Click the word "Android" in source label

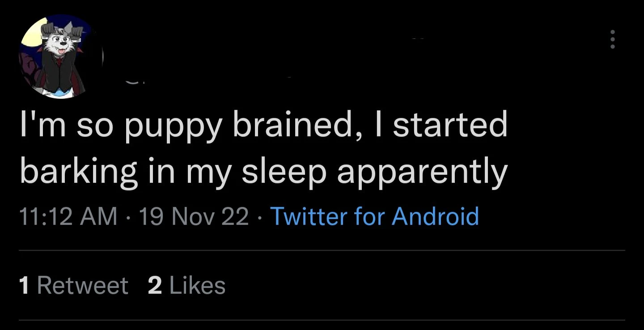tap(436, 216)
